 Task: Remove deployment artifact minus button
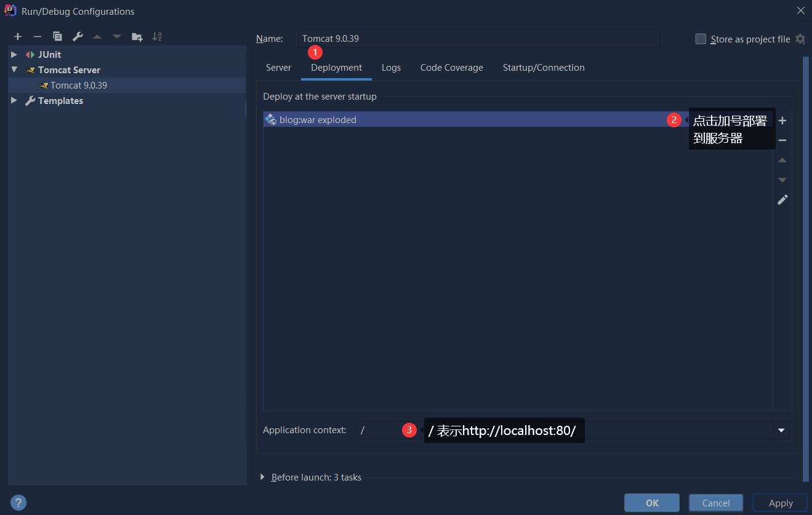[782, 140]
